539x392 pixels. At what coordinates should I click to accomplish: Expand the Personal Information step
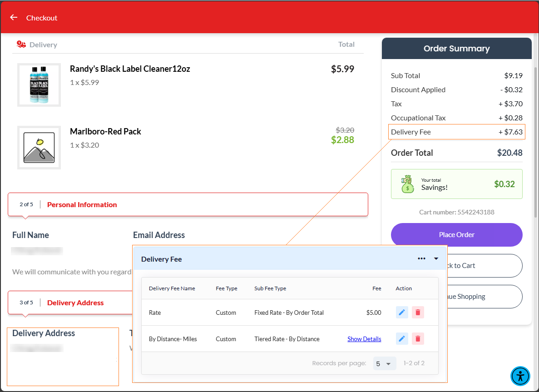pyautogui.click(x=188, y=204)
